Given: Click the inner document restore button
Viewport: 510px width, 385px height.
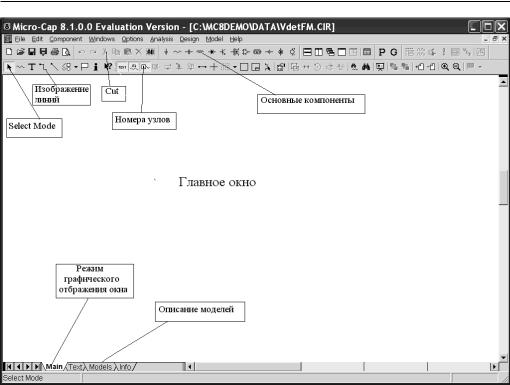Looking at the screenshot, I should [495, 39].
